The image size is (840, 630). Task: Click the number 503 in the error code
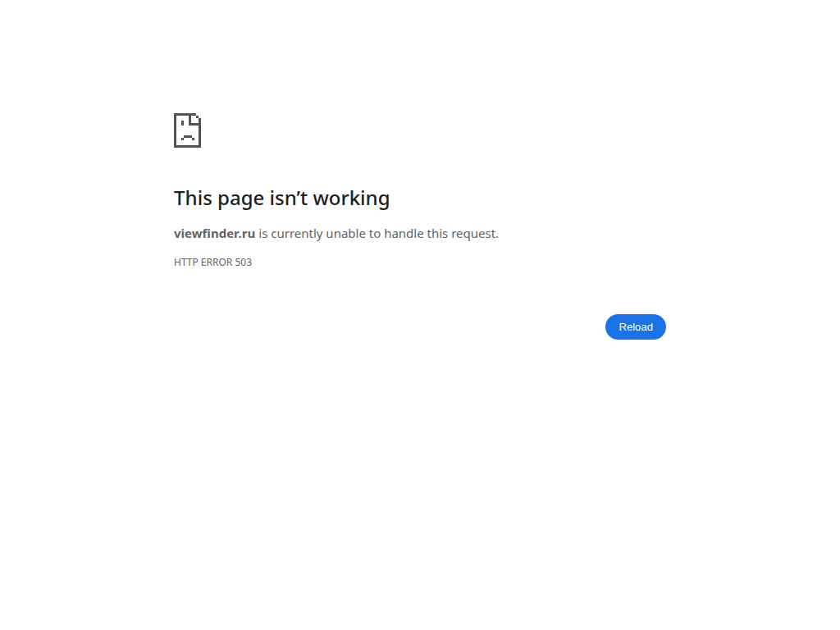[243, 262]
